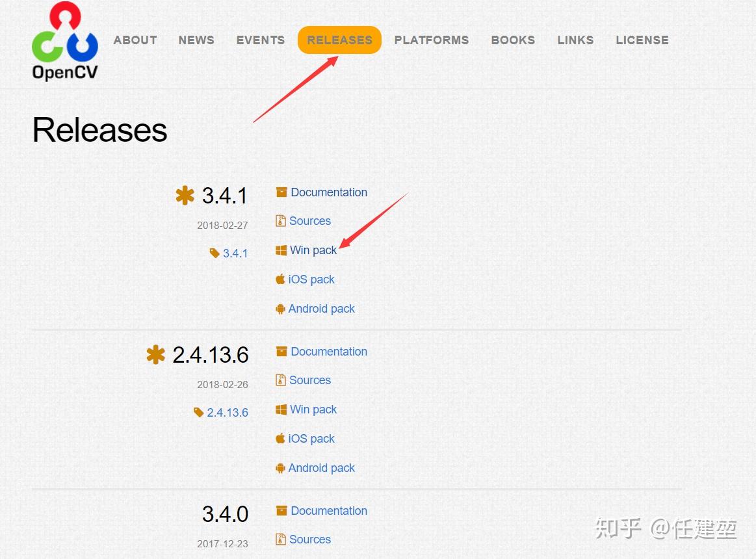Click the date 2018-02-27
This screenshot has height=559, width=756.
222,226
